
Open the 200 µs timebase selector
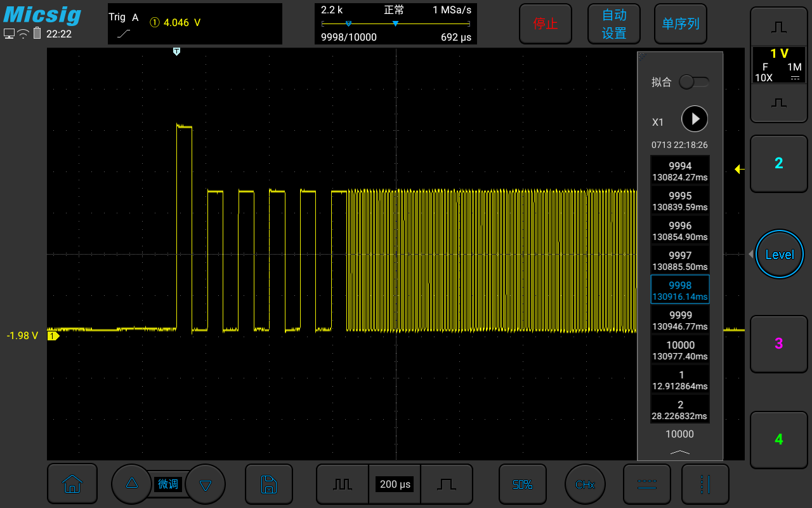395,484
